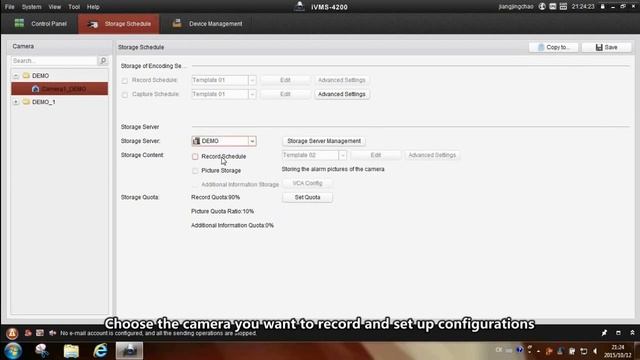This screenshot has width=640, height=360.
Task: Select the DEMO_1 folder in camera tree
Action: (x=44, y=102)
